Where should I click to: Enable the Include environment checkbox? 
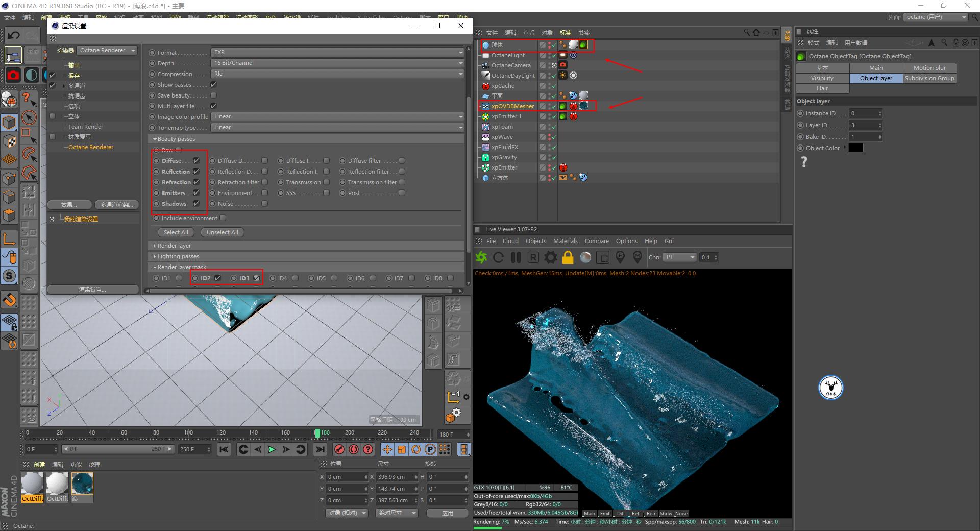point(223,218)
